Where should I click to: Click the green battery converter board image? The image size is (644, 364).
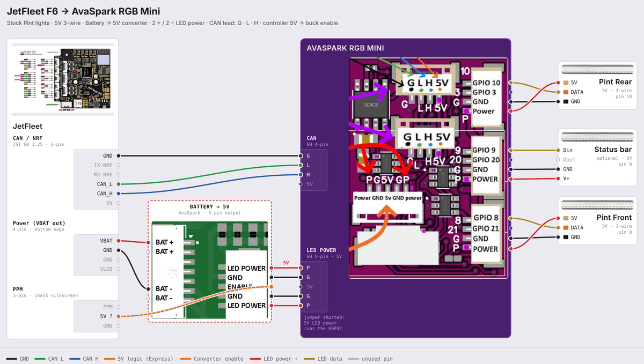(x=209, y=270)
